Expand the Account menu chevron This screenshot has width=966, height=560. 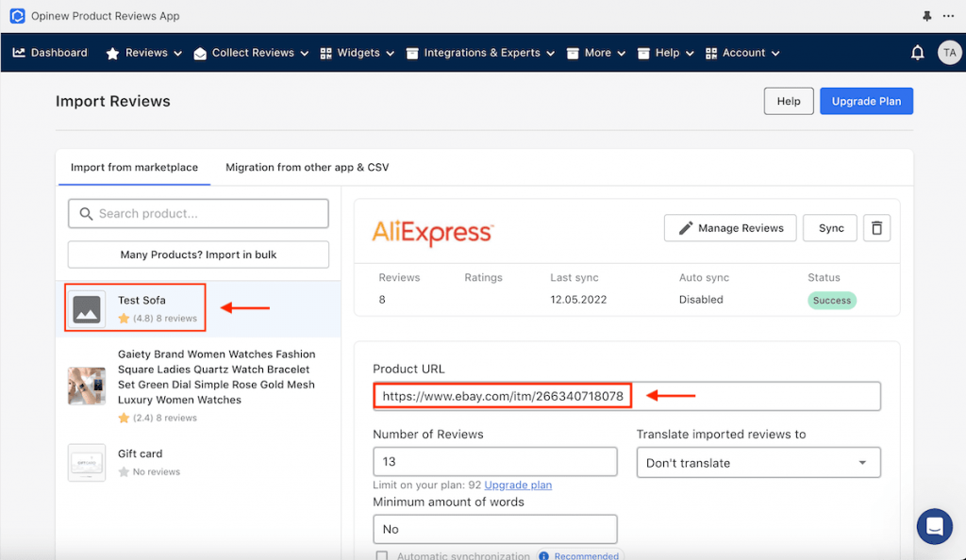click(x=775, y=54)
